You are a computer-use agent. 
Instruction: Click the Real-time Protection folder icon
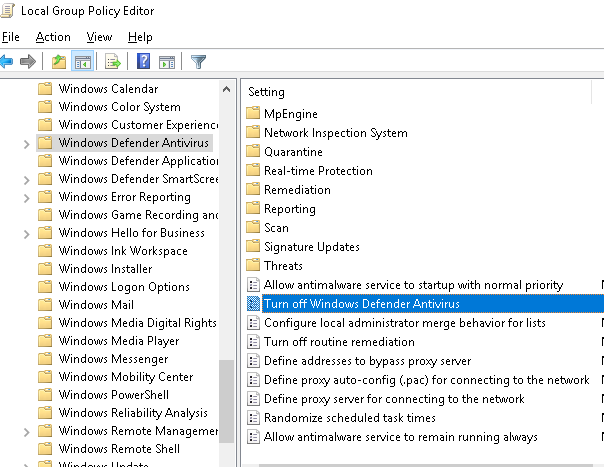click(x=253, y=170)
